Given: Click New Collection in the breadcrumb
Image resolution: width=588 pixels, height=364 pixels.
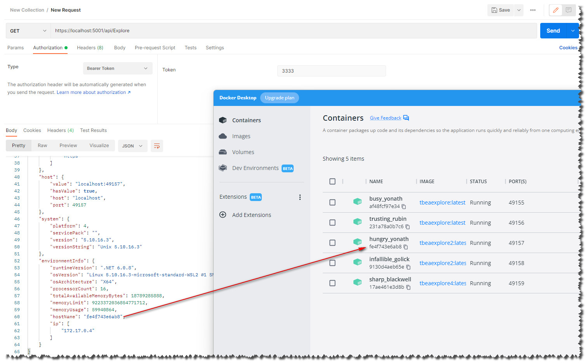Looking at the screenshot, I should click(x=27, y=10).
